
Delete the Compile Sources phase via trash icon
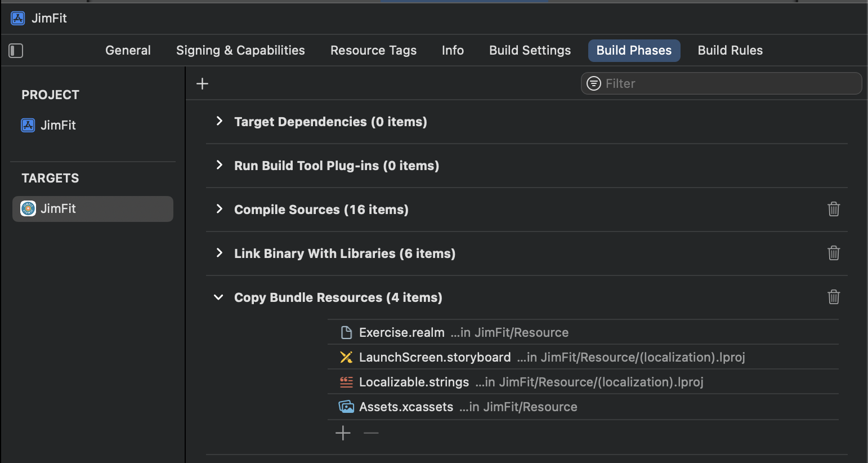point(834,209)
